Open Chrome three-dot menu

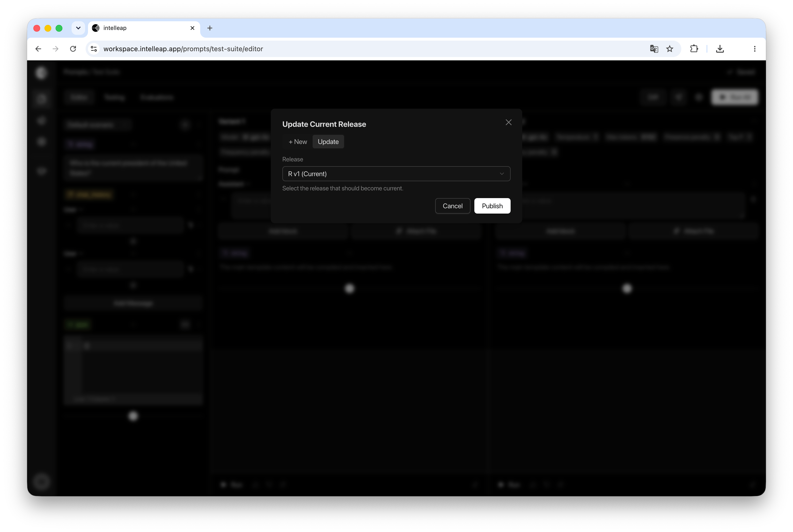point(754,49)
